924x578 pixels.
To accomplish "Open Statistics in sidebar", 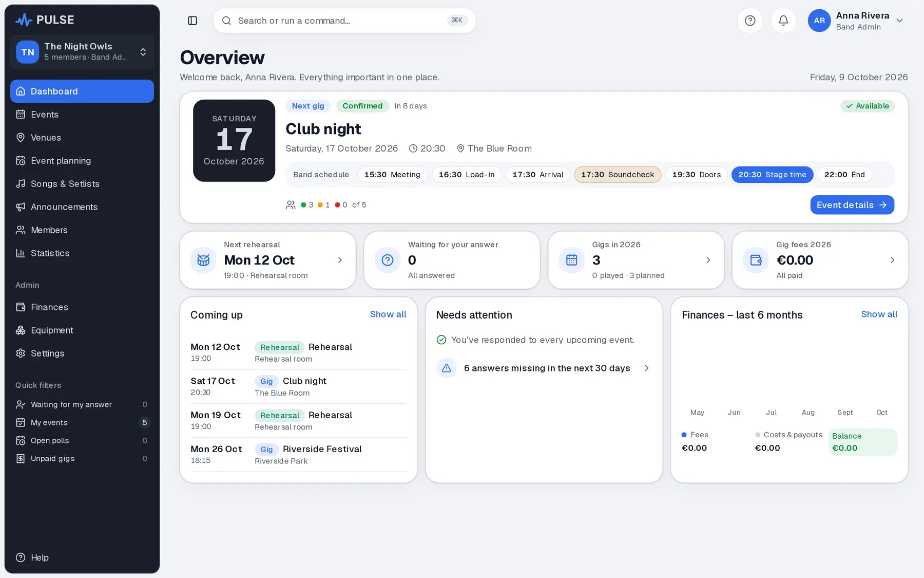I will click(82, 253).
